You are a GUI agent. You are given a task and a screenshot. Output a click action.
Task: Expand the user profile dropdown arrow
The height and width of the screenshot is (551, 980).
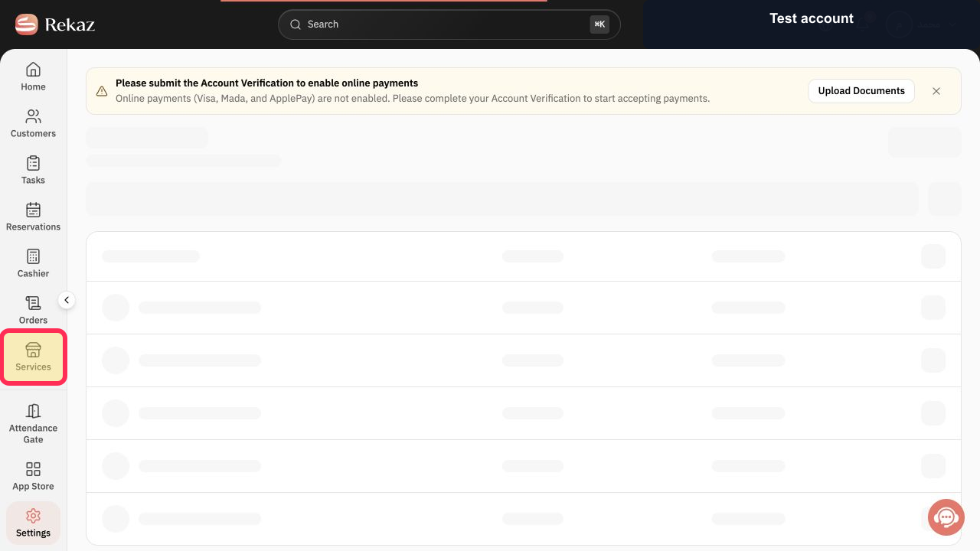point(952,24)
